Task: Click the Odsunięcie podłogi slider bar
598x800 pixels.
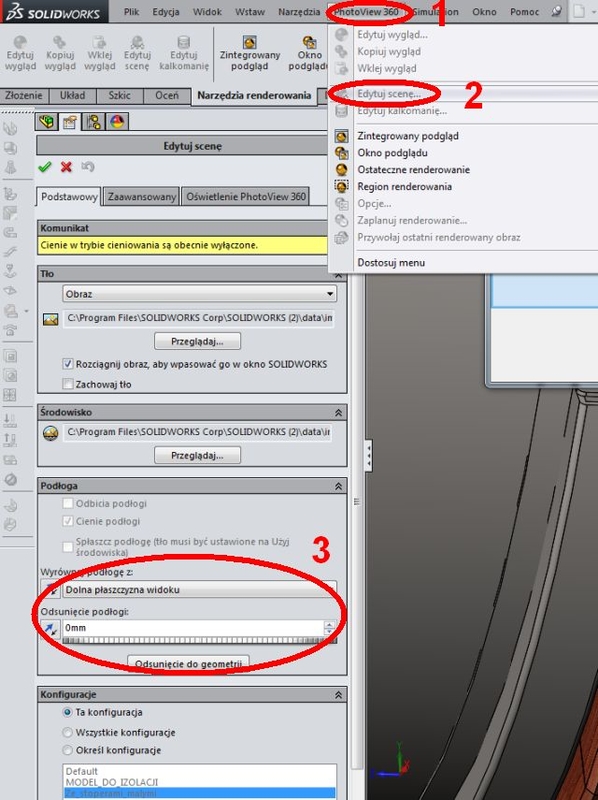Action: point(200,640)
